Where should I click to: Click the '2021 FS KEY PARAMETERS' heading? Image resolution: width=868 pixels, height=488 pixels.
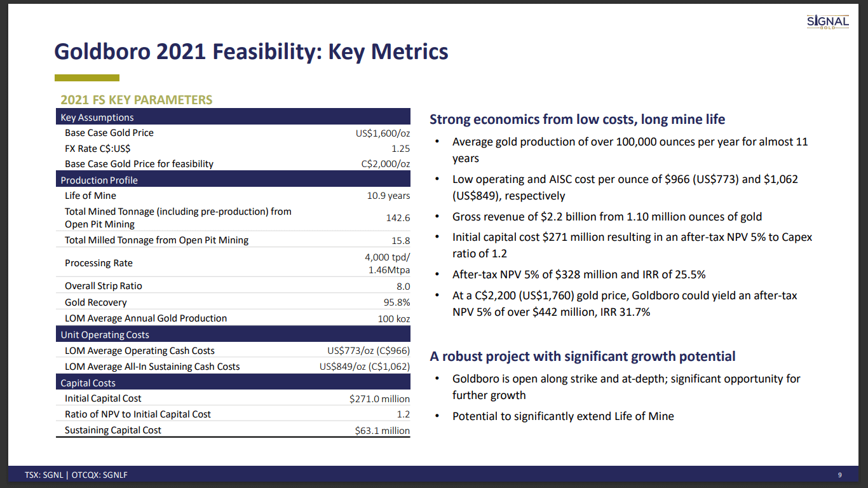pyautogui.click(x=136, y=100)
